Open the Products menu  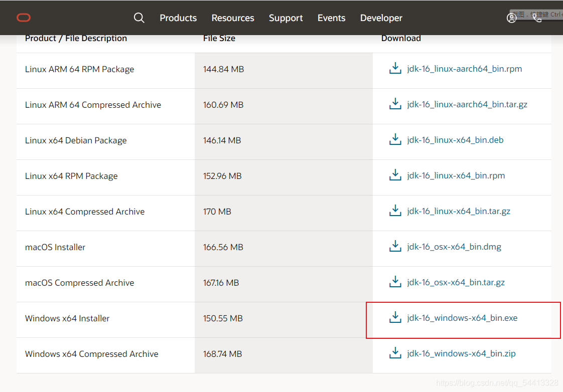(178, 18)
